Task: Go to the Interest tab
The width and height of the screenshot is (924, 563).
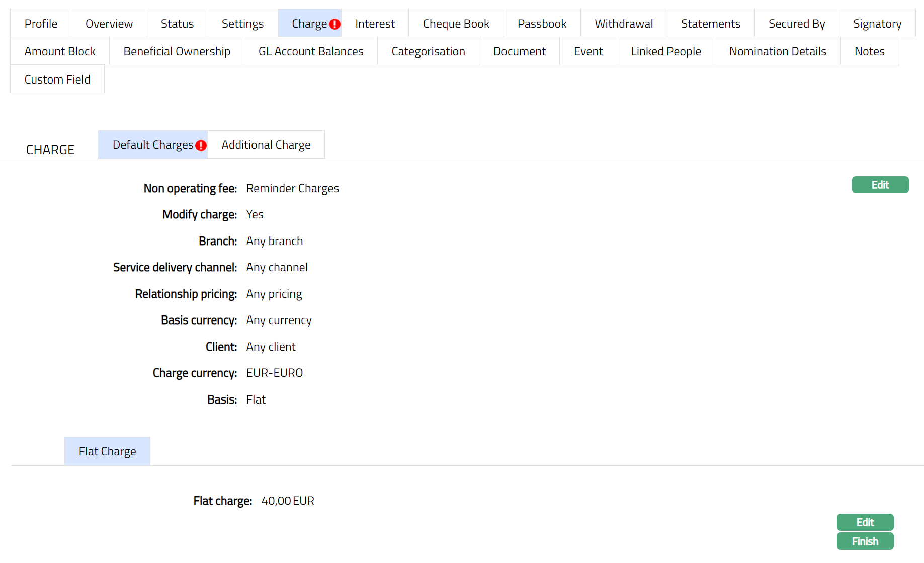Action: click(375, 24)
